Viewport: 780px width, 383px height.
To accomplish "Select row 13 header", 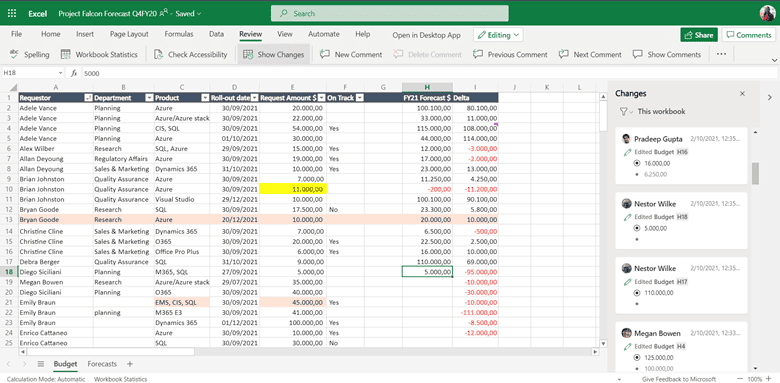I will (x=9, y=219).
